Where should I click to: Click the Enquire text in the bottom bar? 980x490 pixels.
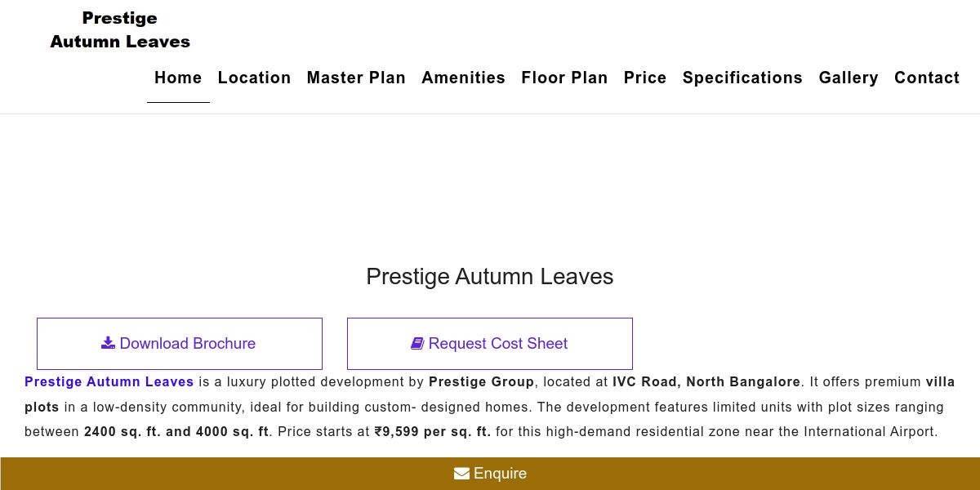(x=500, y=474)
